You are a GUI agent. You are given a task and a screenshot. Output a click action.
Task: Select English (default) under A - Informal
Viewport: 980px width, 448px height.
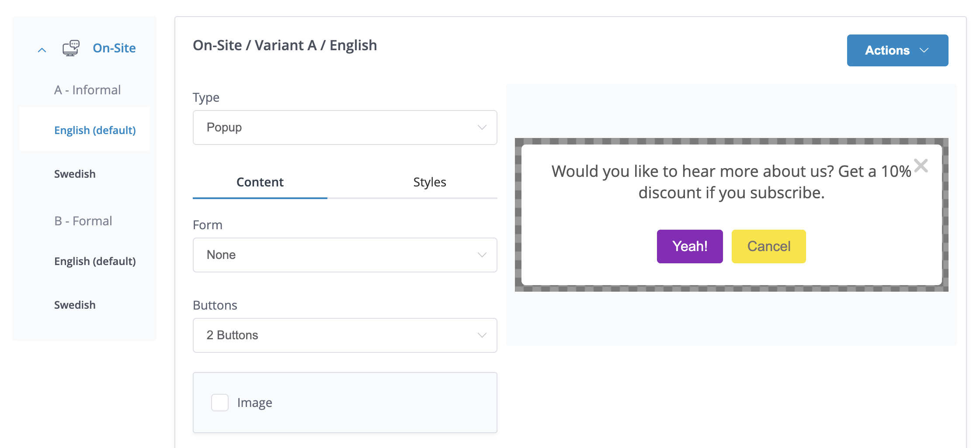[95, 130]
